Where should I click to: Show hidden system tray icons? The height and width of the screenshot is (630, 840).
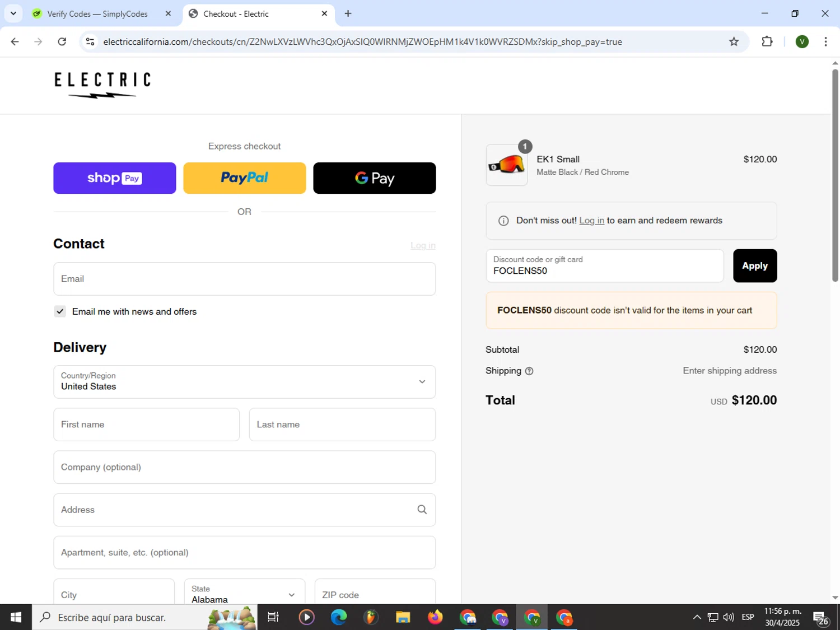pyautogui.click(x=697, y=617)
